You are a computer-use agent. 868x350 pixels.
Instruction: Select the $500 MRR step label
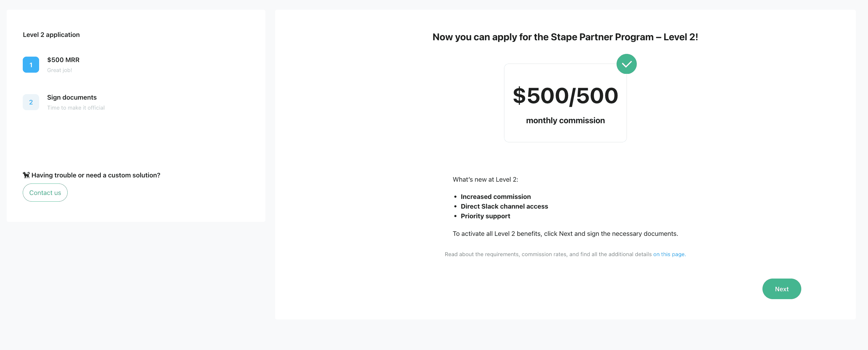(63, 60)
